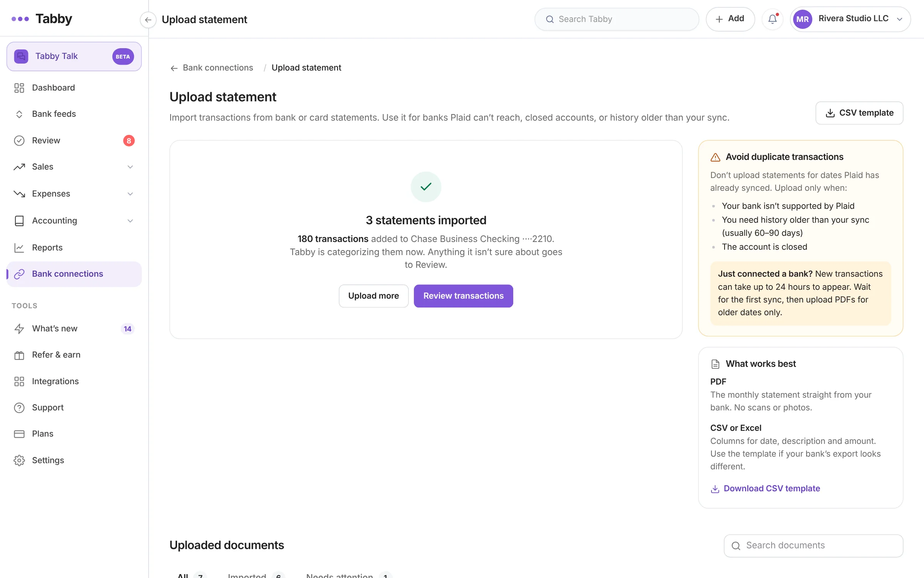The width and height of the screenshot is (924, 578).
Task: Expand the Sales menu chevron
Action: pos(130,167)
